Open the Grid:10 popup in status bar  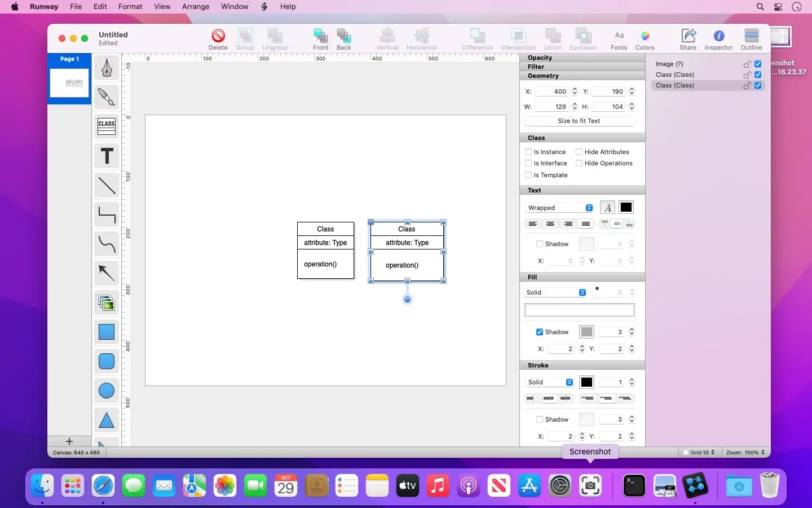click(x=703, y=452)
